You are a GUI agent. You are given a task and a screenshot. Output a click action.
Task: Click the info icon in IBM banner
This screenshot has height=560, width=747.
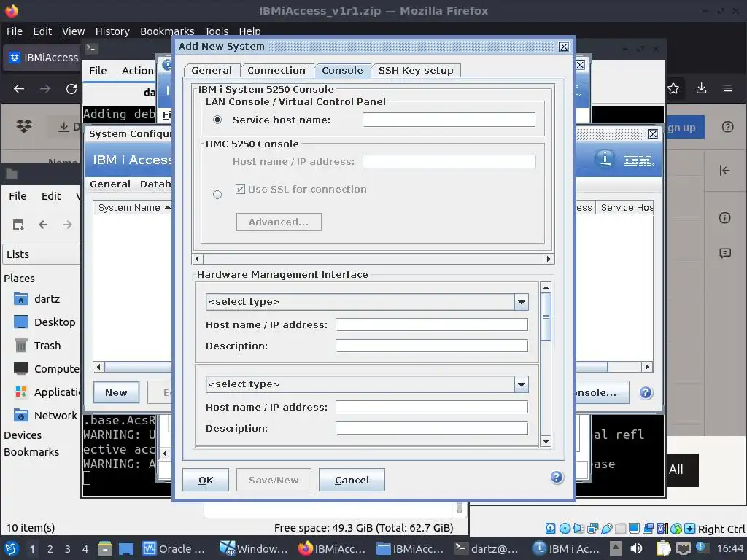point(605,158)
